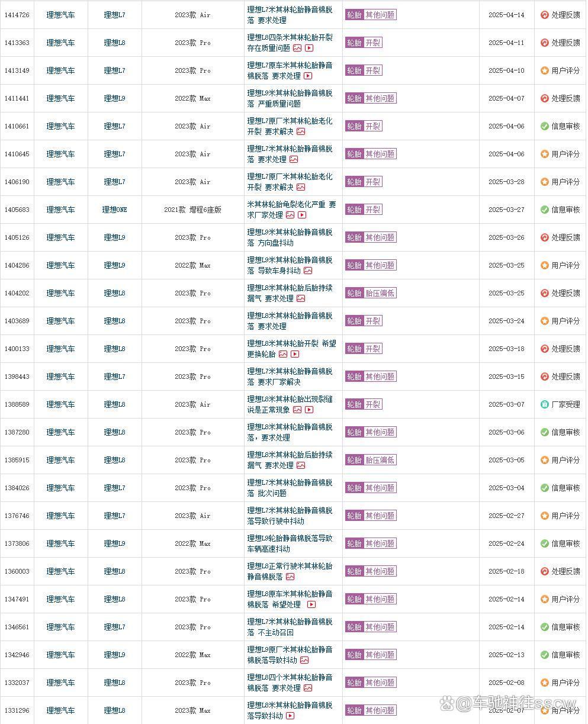588x724 pixels.
Task: Open image icon on complaint 1342946
Action: tap(304, 660)
